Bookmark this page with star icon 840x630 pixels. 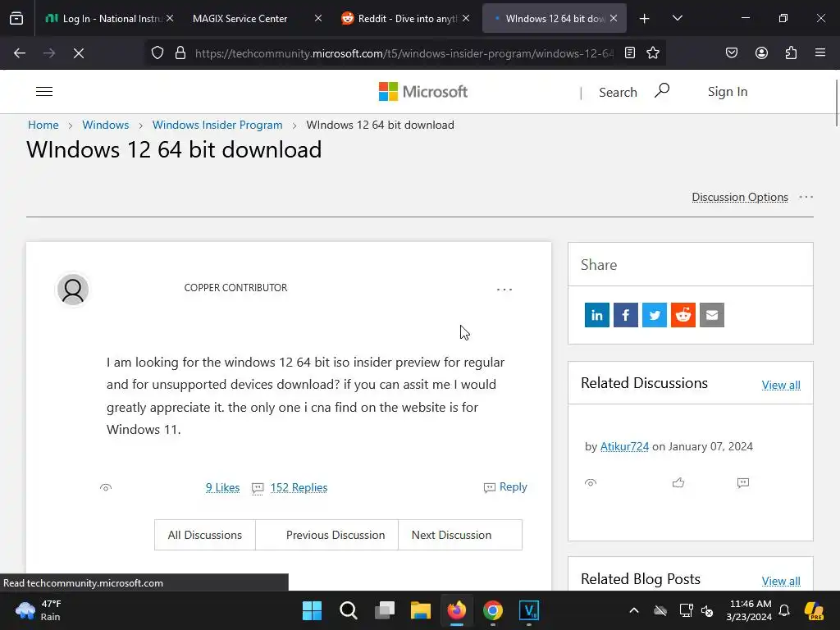(652, 52)
